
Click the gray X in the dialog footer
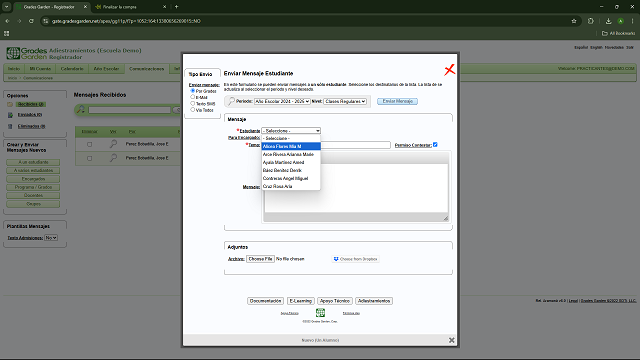tap(451, 340)
